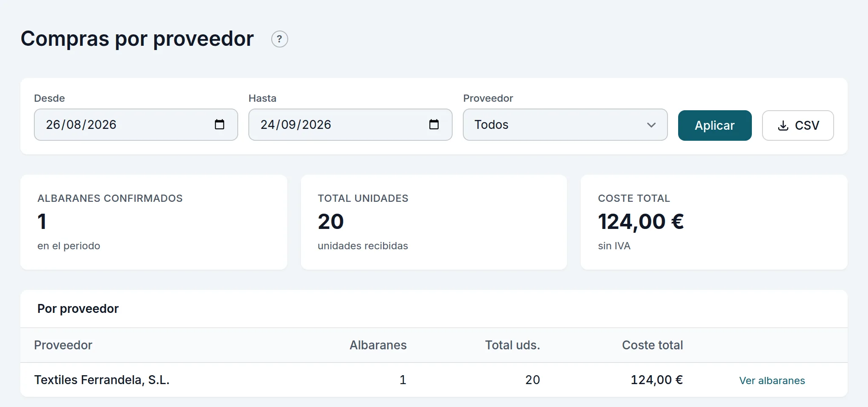Export report with the CSV button
The height and width of the screenshot is (407, 868).
coord(798,125)
